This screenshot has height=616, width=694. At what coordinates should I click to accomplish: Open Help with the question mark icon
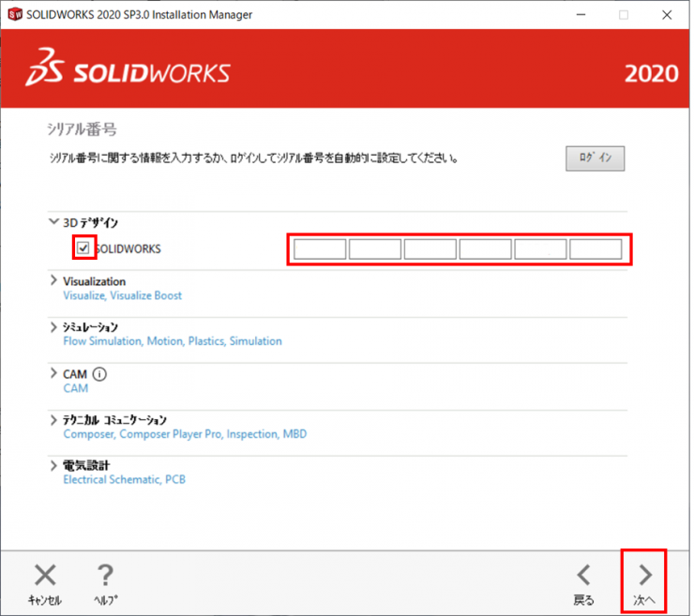coord(105,575)
